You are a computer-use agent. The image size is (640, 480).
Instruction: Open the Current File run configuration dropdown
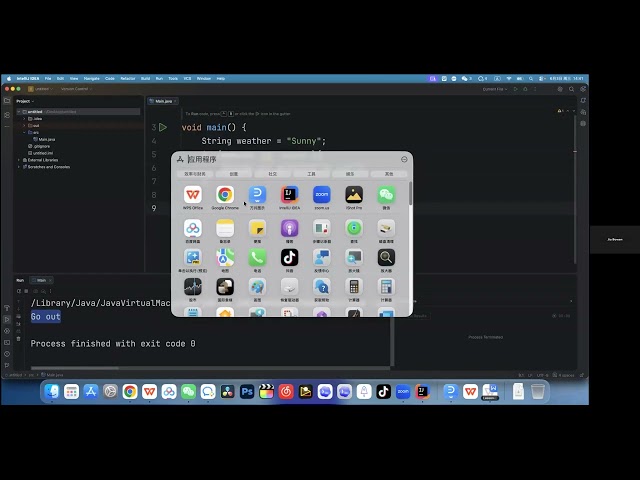pos(495,89)
